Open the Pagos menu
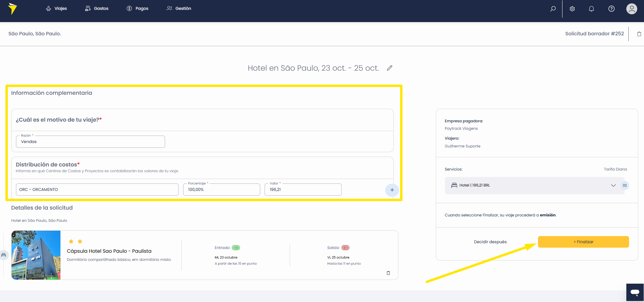 (x=138, y=8)
